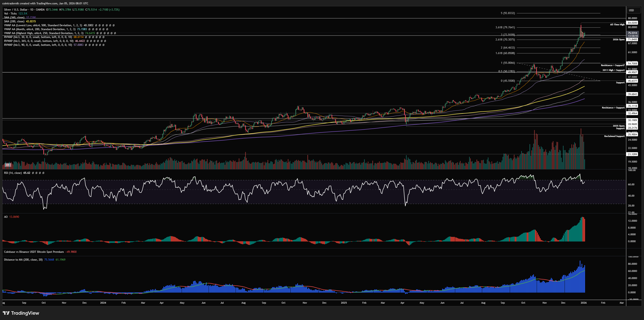This screenshot has height=320, width=644.
Task: Click the TradingView logo at bottom left
Action: coord(21,313)
